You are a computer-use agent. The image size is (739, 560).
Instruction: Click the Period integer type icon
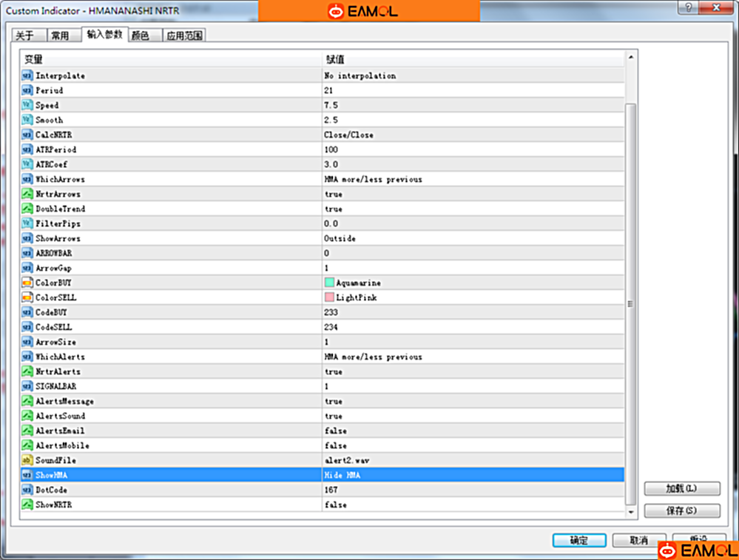tap(27, 90)
